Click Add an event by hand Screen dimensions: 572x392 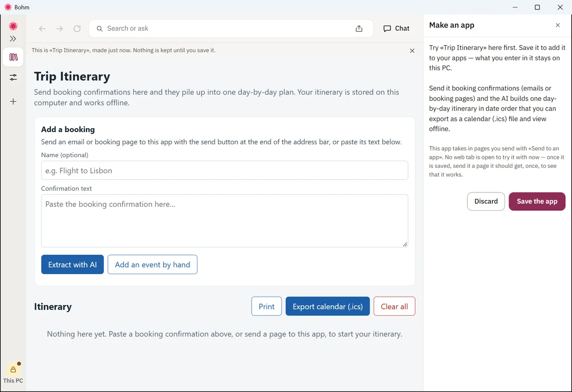(x=152, y=265)
